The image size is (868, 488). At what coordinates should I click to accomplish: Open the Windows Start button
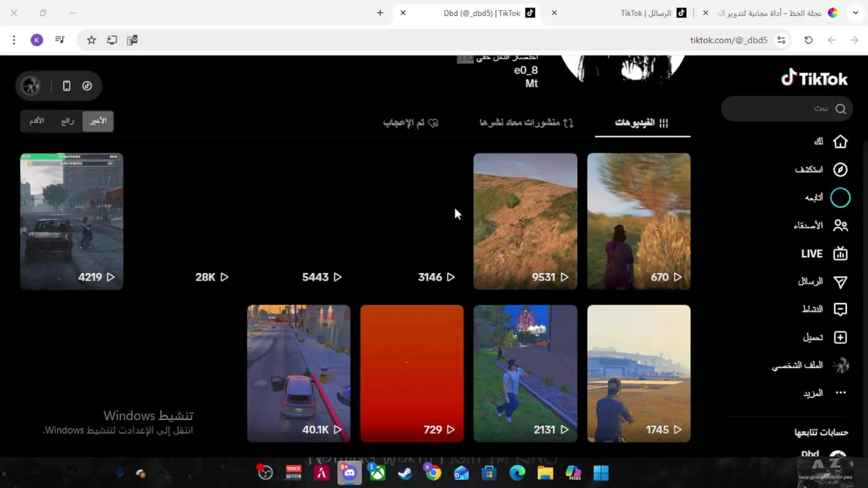pos(601,472)
